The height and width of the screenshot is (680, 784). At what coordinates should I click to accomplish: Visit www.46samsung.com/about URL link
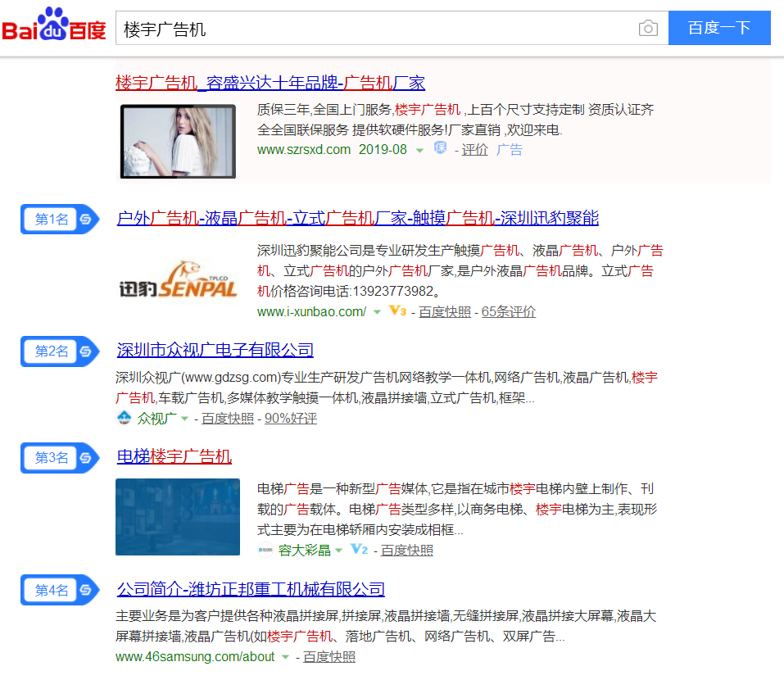coord(195,656)
